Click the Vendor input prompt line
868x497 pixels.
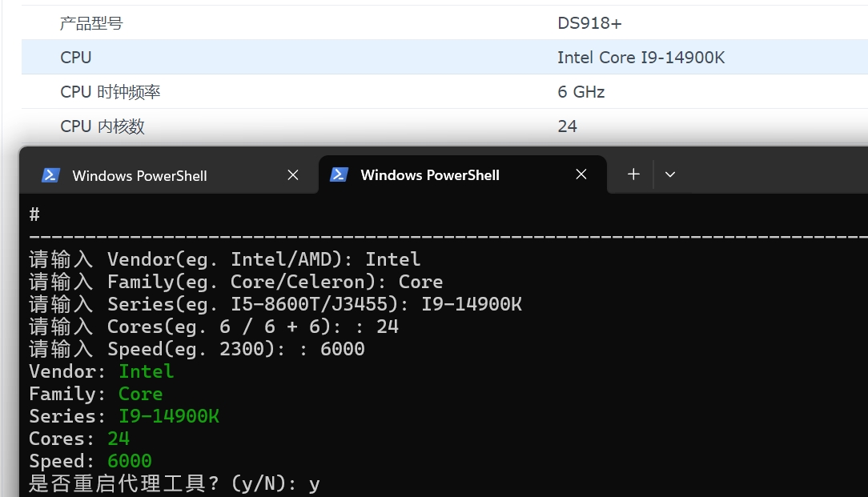coord(225,259)
